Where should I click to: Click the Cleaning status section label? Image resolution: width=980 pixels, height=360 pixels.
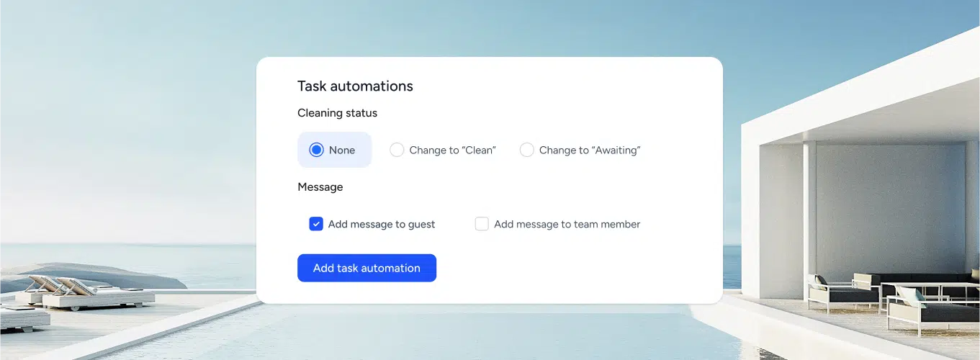pyautogui.click(x=337, y=113)
